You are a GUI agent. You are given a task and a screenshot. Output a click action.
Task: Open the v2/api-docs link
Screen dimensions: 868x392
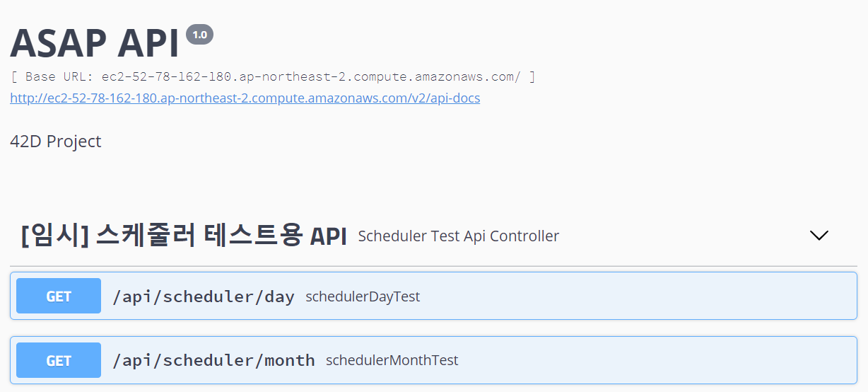(x=245, y=98)
